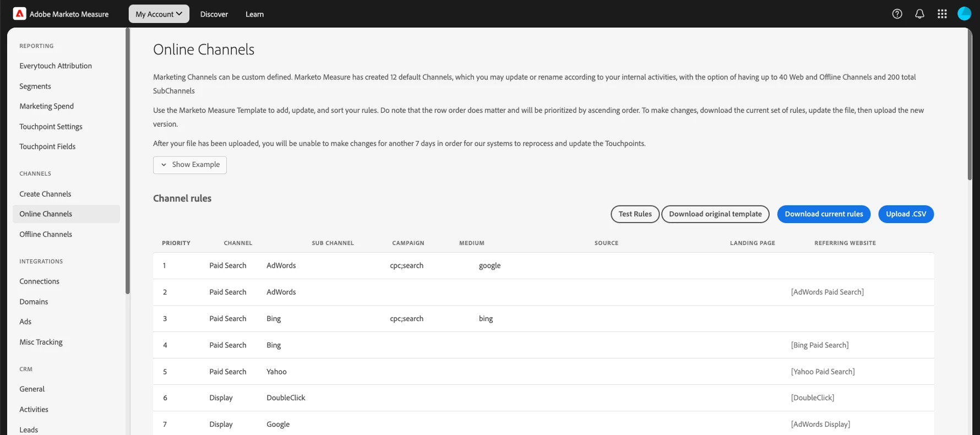Image resolution: width=980 pixels, height=435 pixels.
Task: Click the main page vertical scrollbar
Action: point(970,105)
